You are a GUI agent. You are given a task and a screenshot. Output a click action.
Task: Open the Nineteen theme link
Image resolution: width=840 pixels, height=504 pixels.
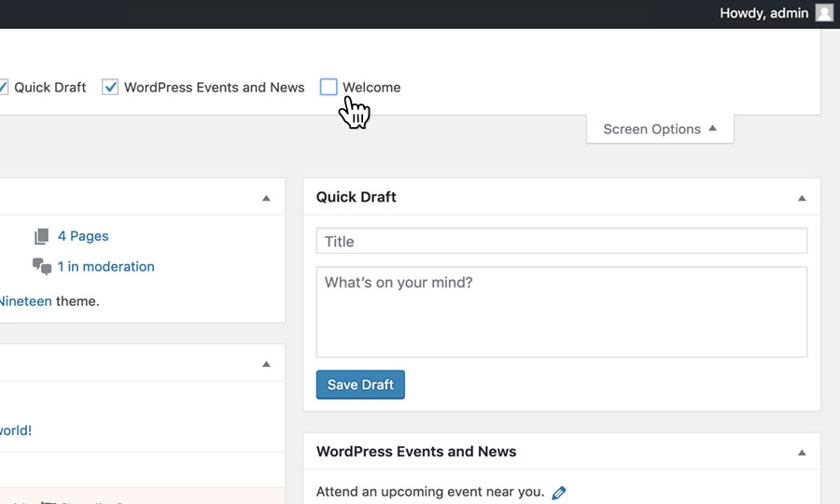coord(26,301)
